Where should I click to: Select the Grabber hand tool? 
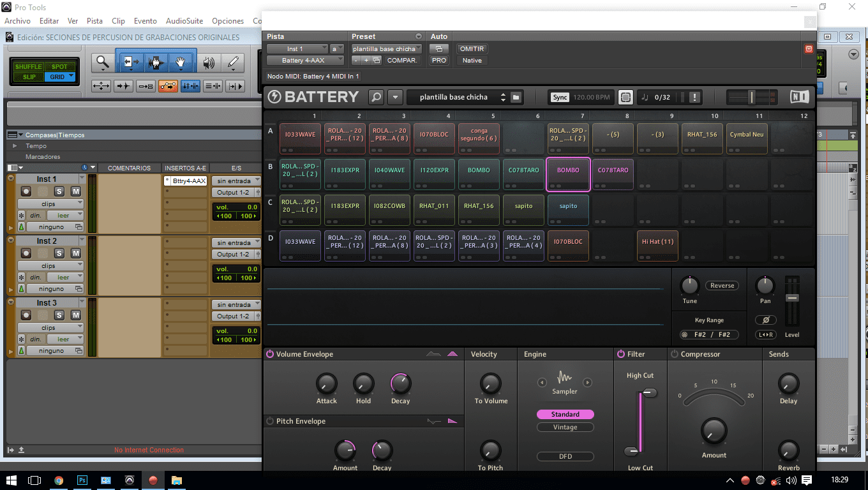[x=181, y=62]
